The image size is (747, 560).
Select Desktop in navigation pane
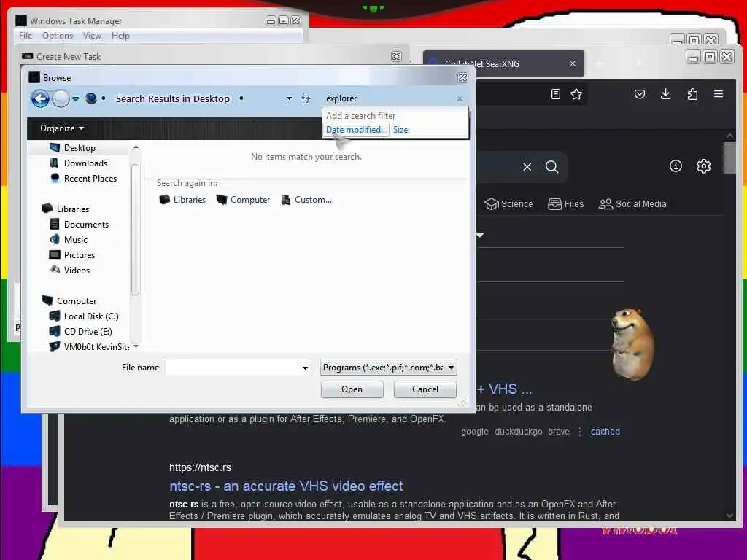pos(80,147)
